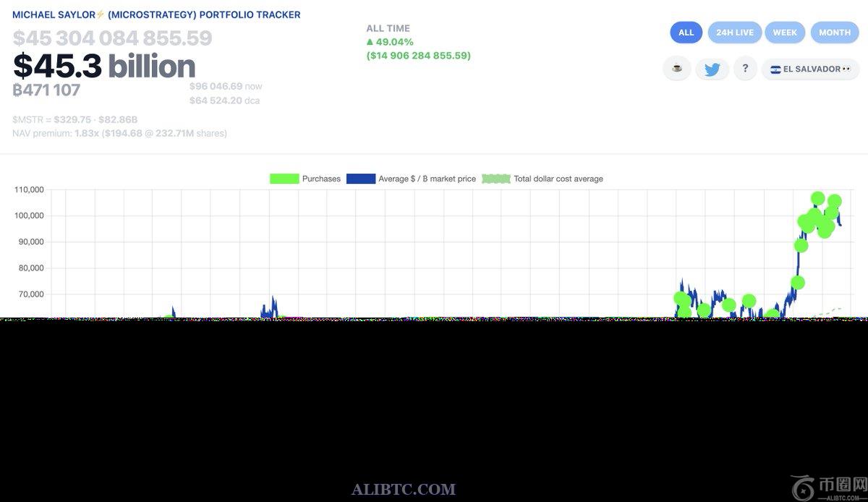The width and height of the screenshot is (868, 502).
Task: Click the Michael Saylor Portfolio Tracker title
Action: pos(156,14)
